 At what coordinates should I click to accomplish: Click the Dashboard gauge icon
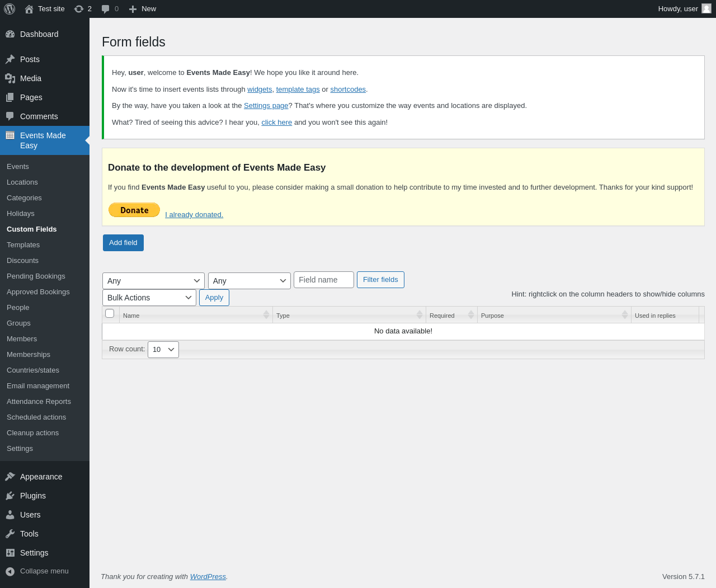[x=10, y=34]
